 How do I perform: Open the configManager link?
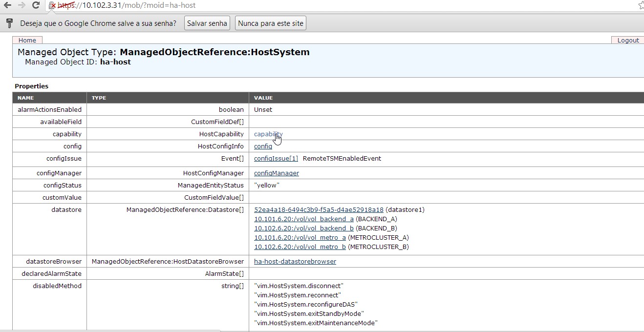click(276, 173)
